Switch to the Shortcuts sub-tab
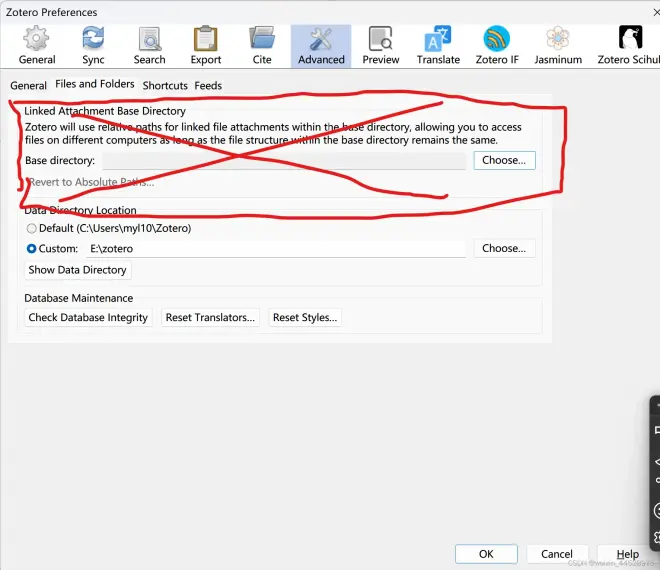 [165, 85]
